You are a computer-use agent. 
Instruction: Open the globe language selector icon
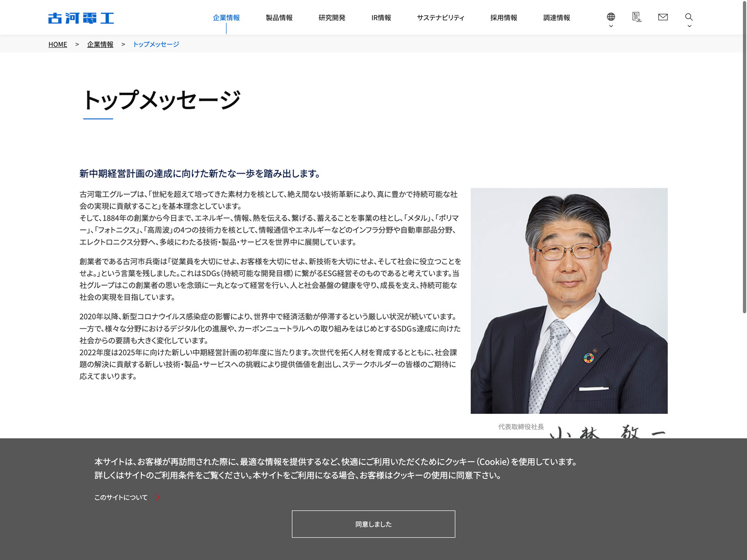[x=611, y=17]
